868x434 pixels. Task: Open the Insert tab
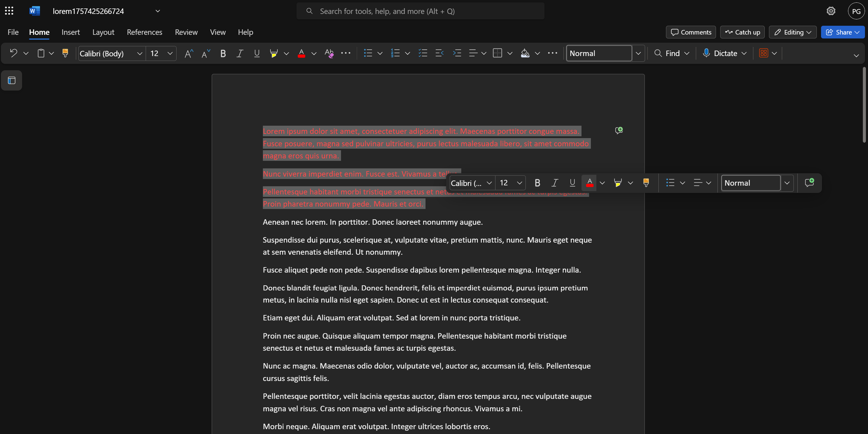(71, 32)
